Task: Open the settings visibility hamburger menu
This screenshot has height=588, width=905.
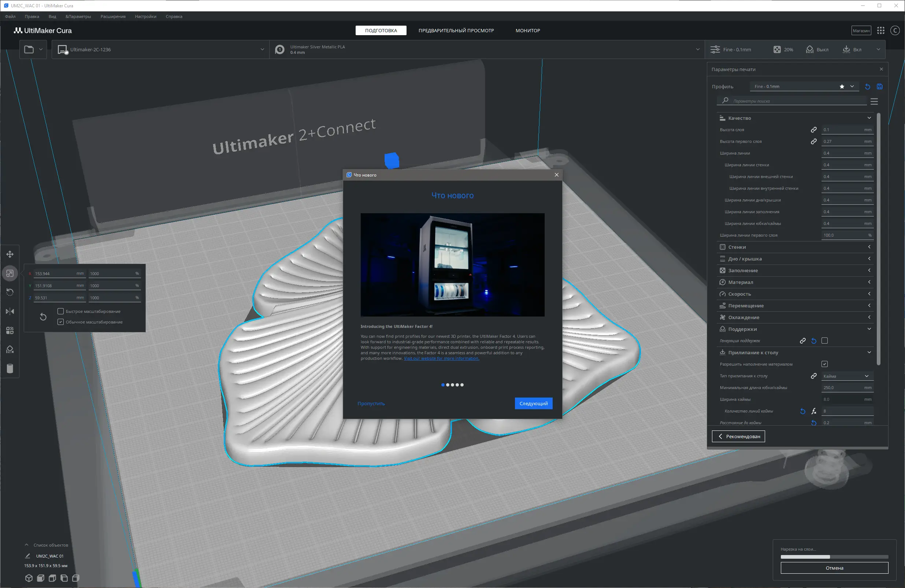Action: coord(874,101)
